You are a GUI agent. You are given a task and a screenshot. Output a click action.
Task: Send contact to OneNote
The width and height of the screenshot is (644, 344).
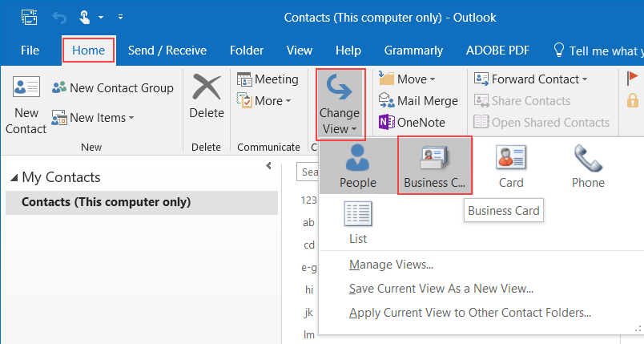[x=412, y=122]
